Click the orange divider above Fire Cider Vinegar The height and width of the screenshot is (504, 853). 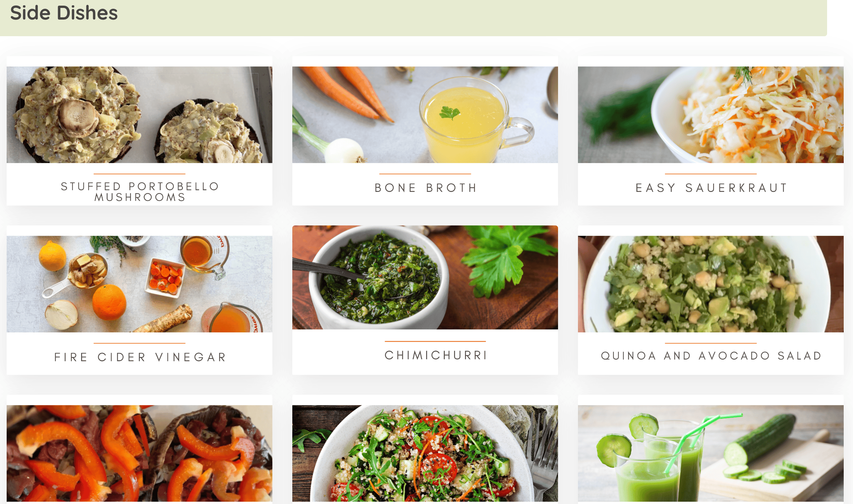139,343
